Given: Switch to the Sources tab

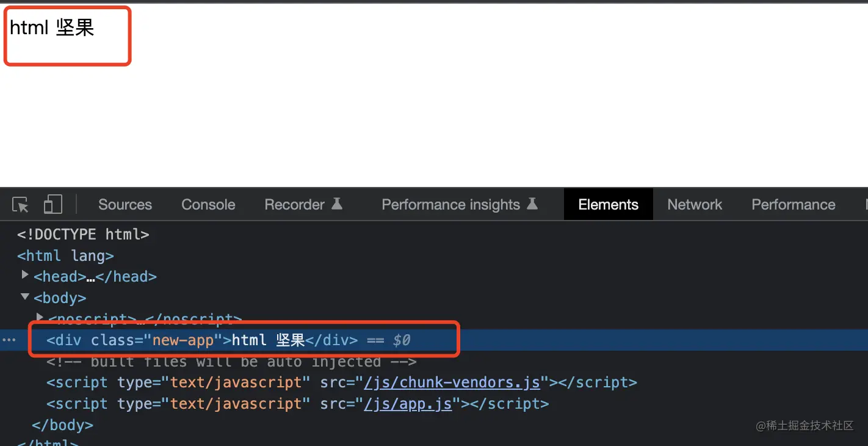Looking at the screenshot, I should point(125,205).
